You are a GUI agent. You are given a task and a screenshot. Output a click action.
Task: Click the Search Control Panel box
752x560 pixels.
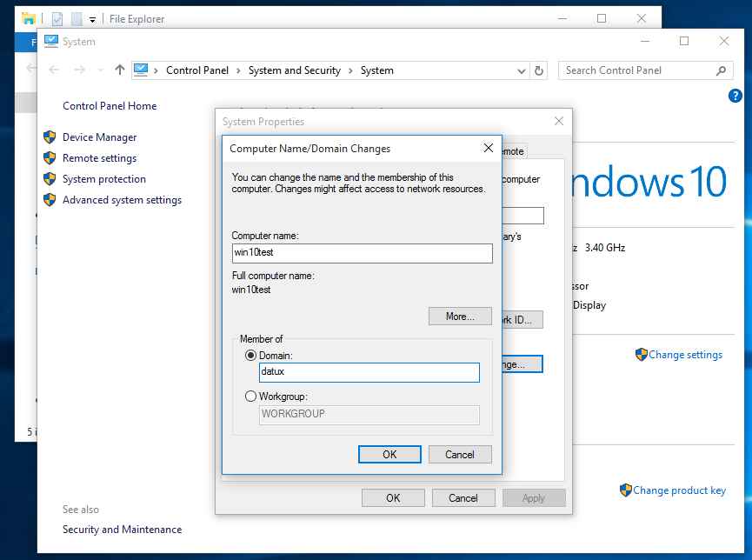(x=646, y=70)
